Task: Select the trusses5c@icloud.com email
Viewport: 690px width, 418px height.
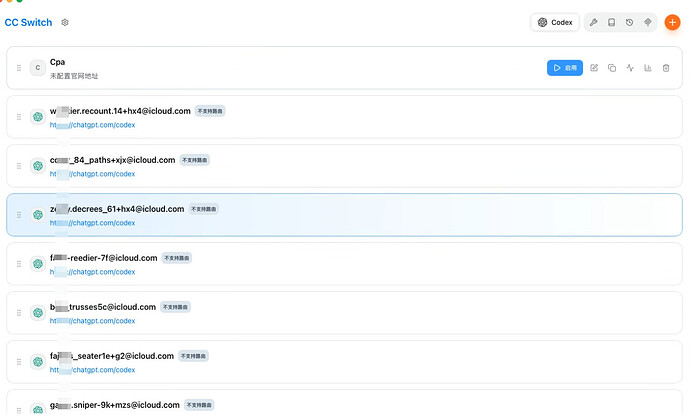Action: (103, 307)
